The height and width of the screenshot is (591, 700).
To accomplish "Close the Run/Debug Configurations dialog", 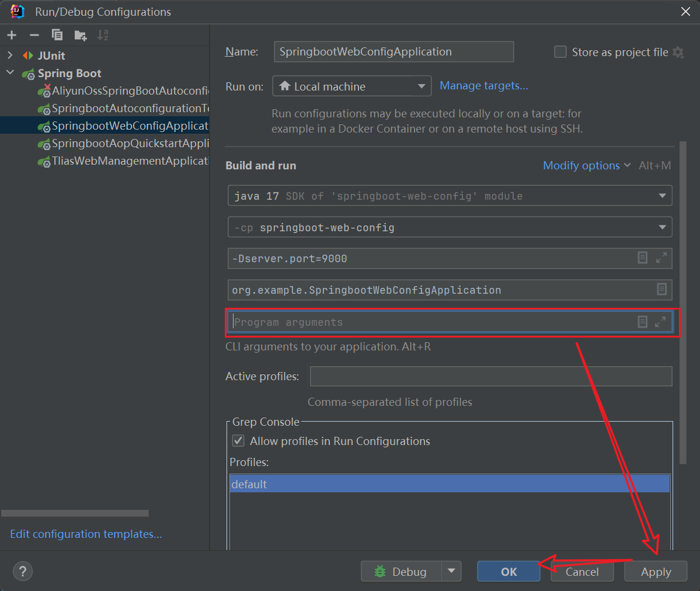I will pyautogui.click(x=686, y=12).
